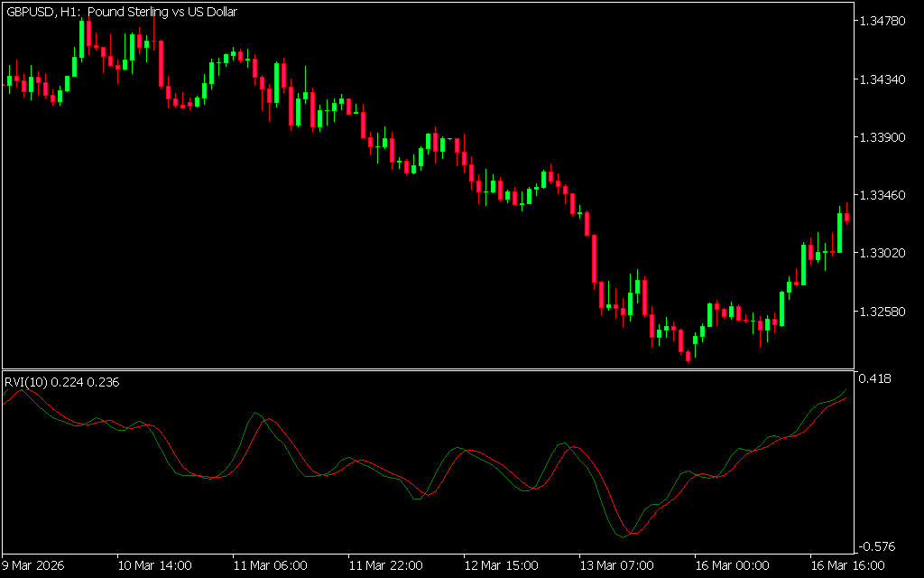
Task: Click the 0.418 RVI scale value
Action: 876,379
